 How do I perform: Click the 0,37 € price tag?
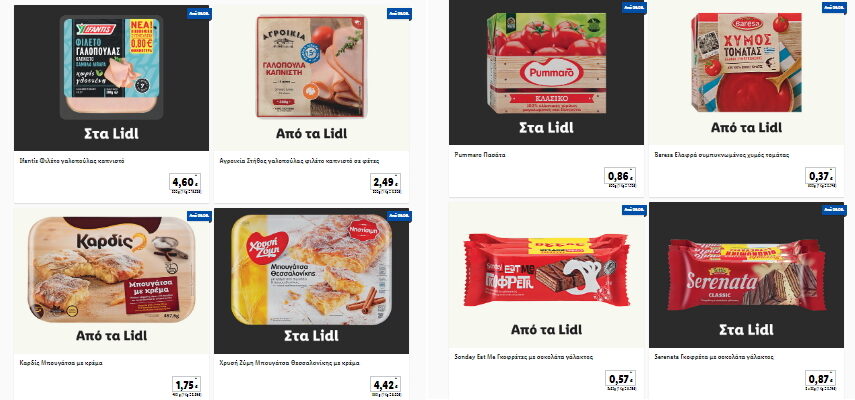(x=821, y=177)
